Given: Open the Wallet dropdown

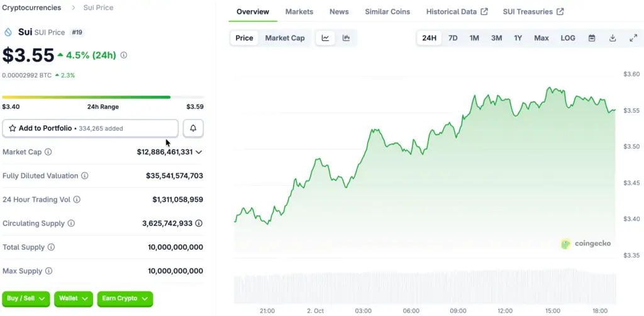Looking at the screenshot, I should tap(74, 298).
